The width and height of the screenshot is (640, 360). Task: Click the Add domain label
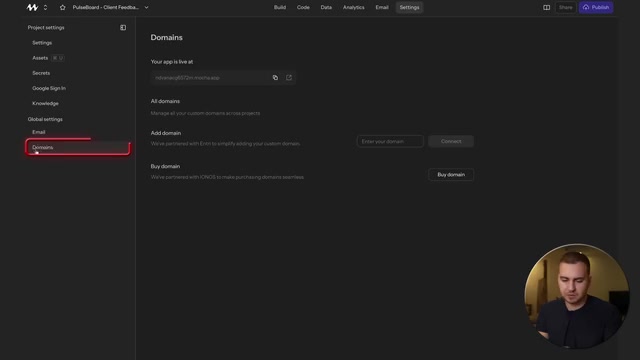166,133
